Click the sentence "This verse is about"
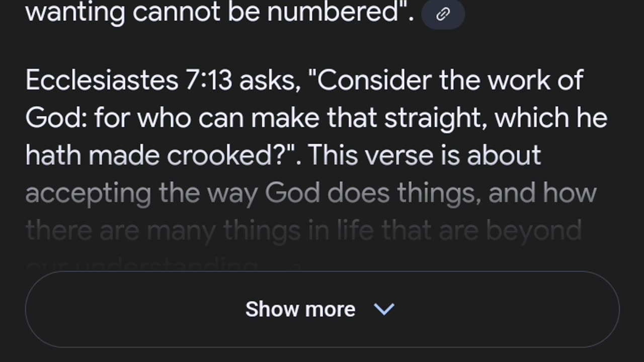The image size is (644, 362). (425, 156)
